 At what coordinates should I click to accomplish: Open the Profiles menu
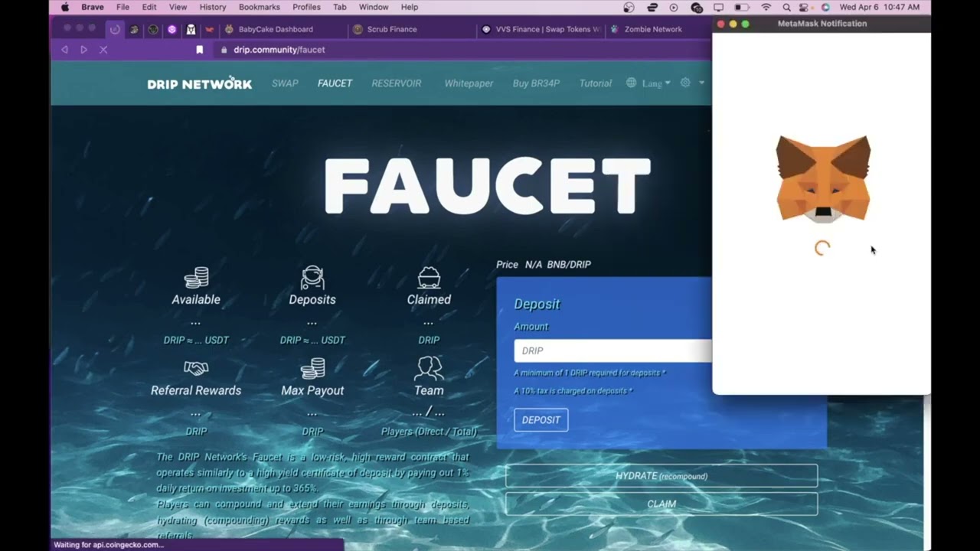[x=306, y=7]
